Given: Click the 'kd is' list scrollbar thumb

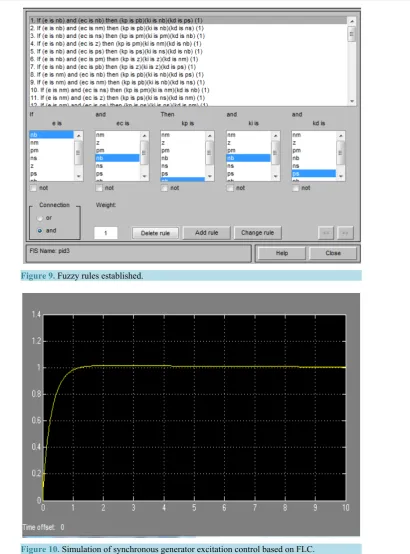Looking at the screenshot, I should click(340, 153).
